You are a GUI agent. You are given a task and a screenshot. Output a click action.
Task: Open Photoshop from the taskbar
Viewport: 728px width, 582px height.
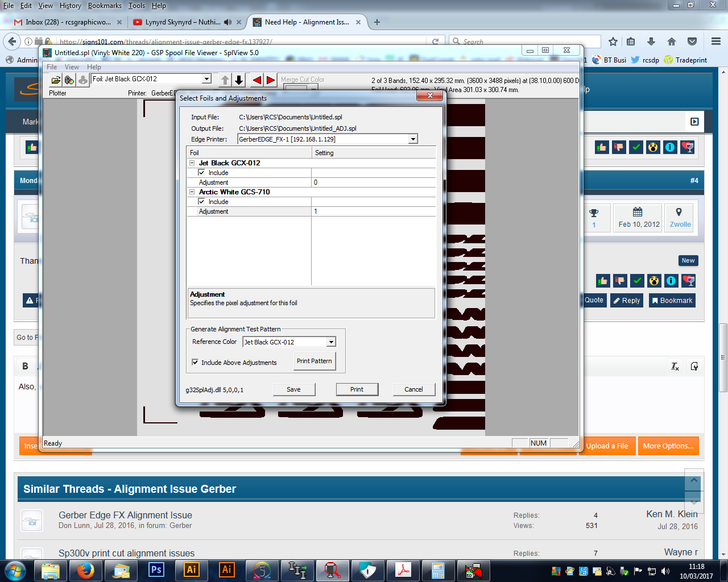[x=156, y=570]
